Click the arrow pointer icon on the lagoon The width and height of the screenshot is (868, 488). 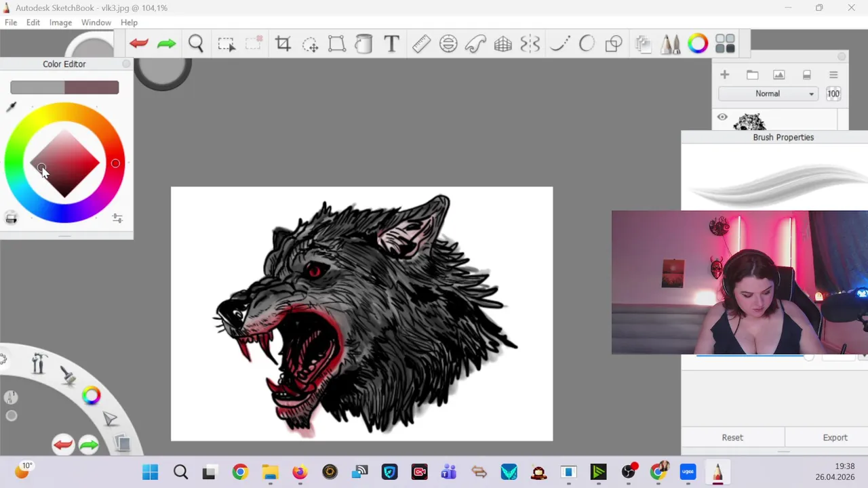(110, 420)
